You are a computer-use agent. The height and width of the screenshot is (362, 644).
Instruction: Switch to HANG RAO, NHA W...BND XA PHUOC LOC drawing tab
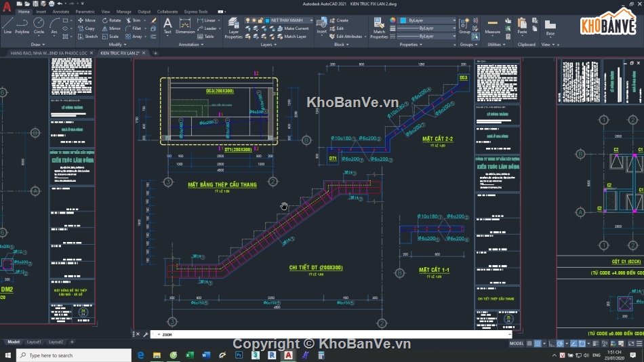coord(48,53)
